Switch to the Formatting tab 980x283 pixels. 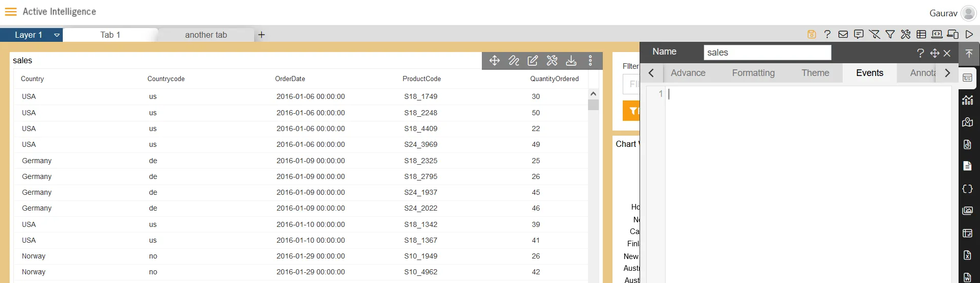(753, 73)
